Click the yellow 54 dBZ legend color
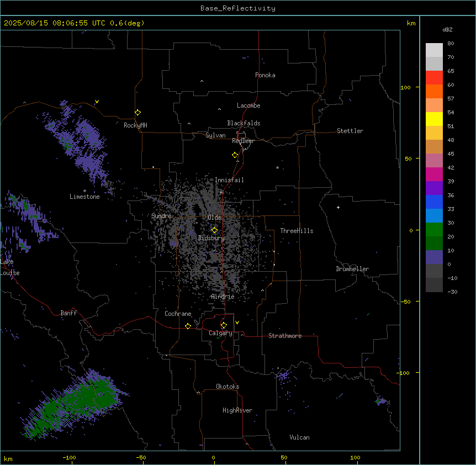The image size is (476, 465). [x=434, y=119]
